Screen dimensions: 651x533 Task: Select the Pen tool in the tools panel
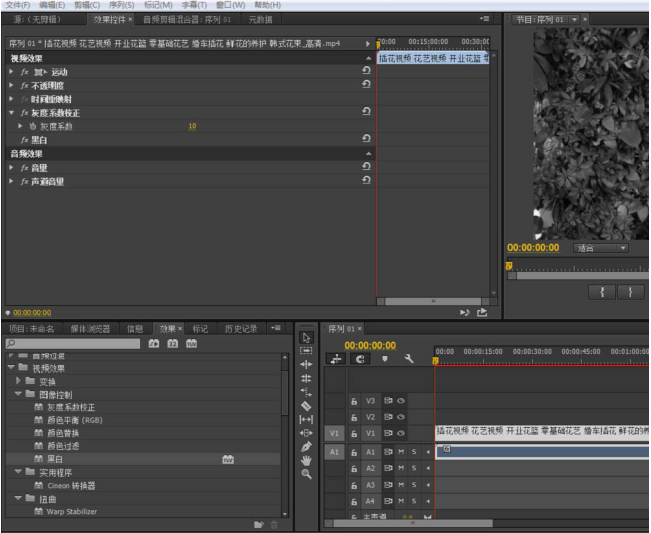click(x=306, y=446)
